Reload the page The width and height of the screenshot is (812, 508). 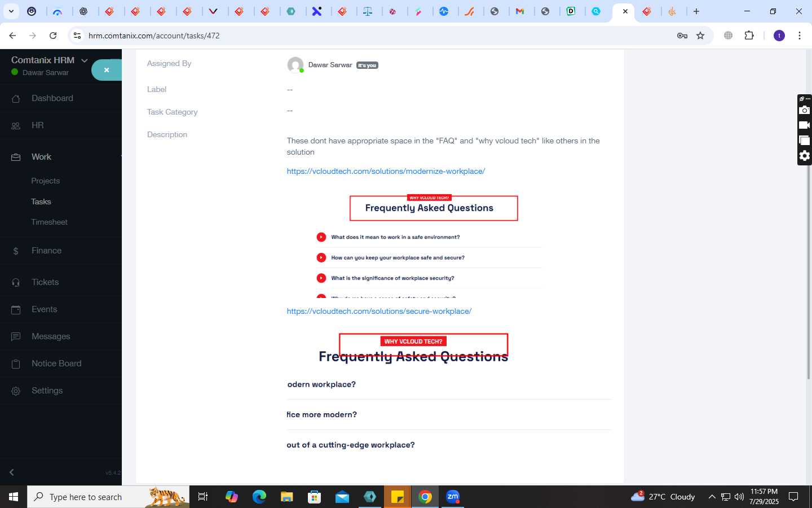[53, 36]
